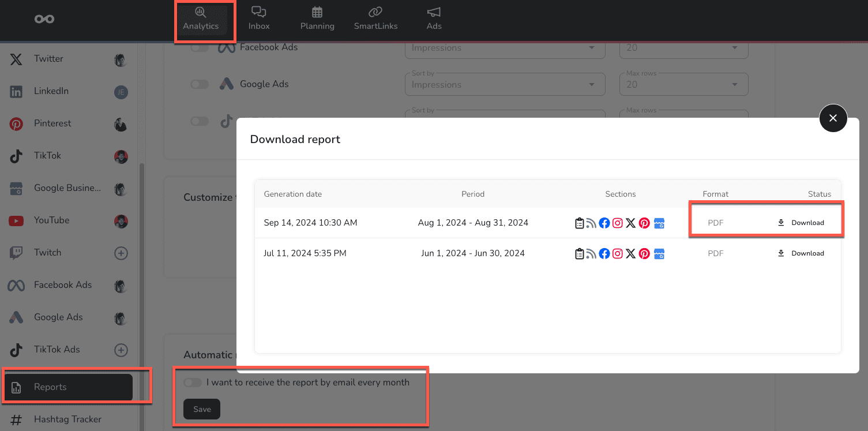Toggle the Google Ads report switch
This screenshot has width=868, height=431.
click(200, 84)
